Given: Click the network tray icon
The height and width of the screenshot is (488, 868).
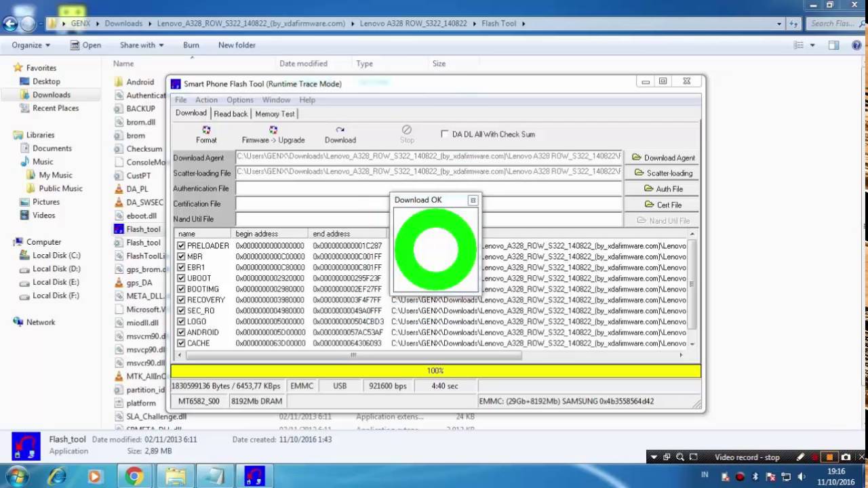Looking at the screenshot, I should (x=786, y=476).
